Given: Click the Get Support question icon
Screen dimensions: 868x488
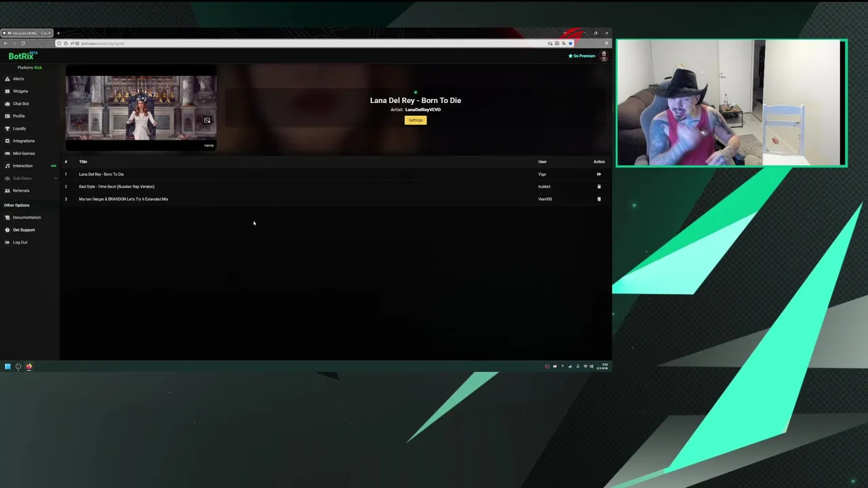Looking at the screenshot, I should point(7,230).
